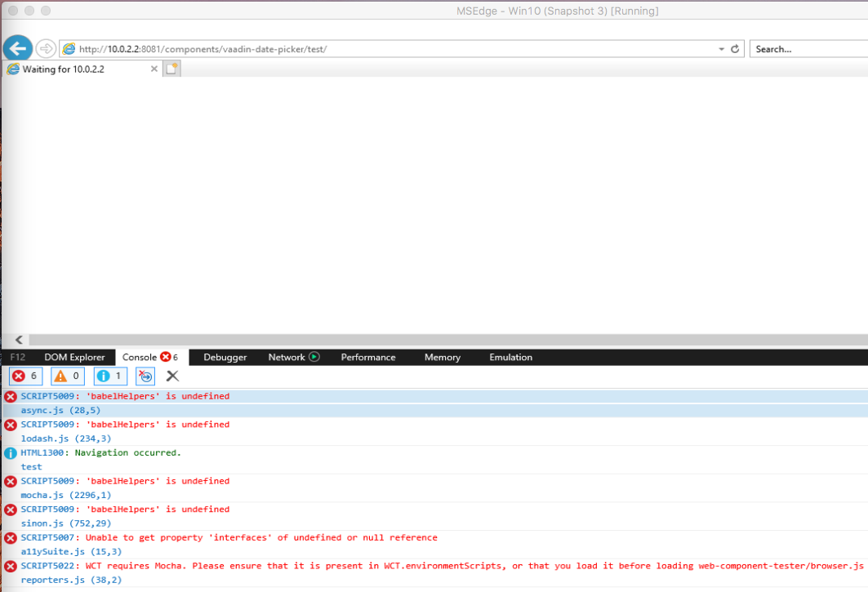Toggle clear on navigate in Console toolbar
868x592 pixels.
(145, 376)
